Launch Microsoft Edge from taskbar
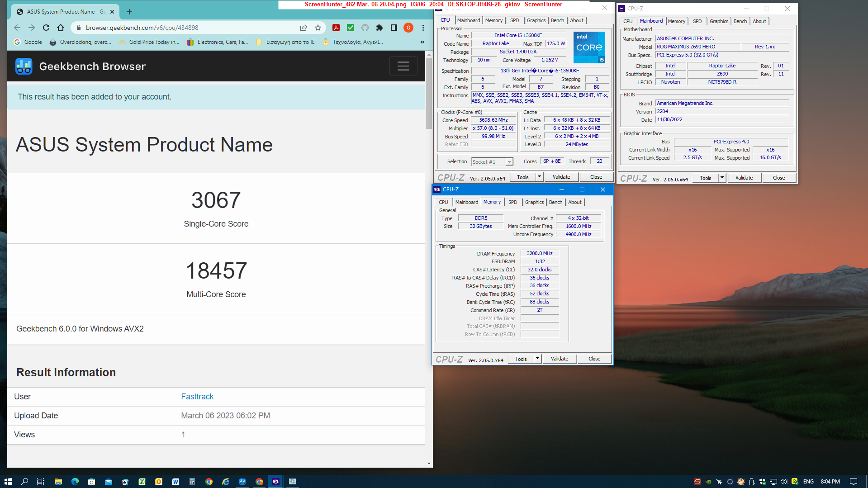 75,482
